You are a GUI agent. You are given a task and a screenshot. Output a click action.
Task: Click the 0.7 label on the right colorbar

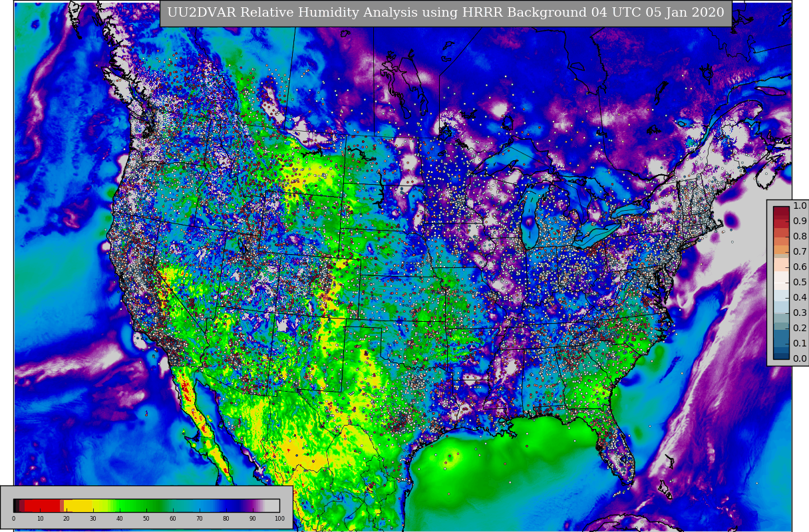coord(800,251)
